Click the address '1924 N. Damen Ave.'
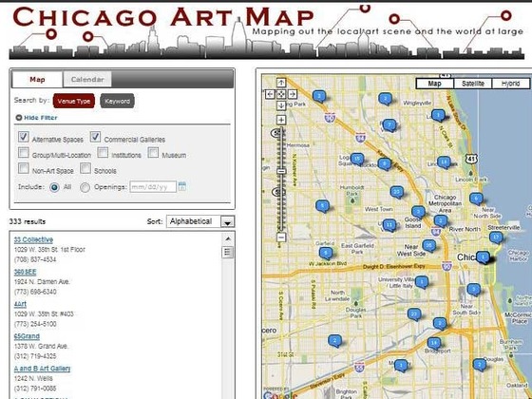The width and height of the screenshot is (532, 399). click(x=42, y=281)
